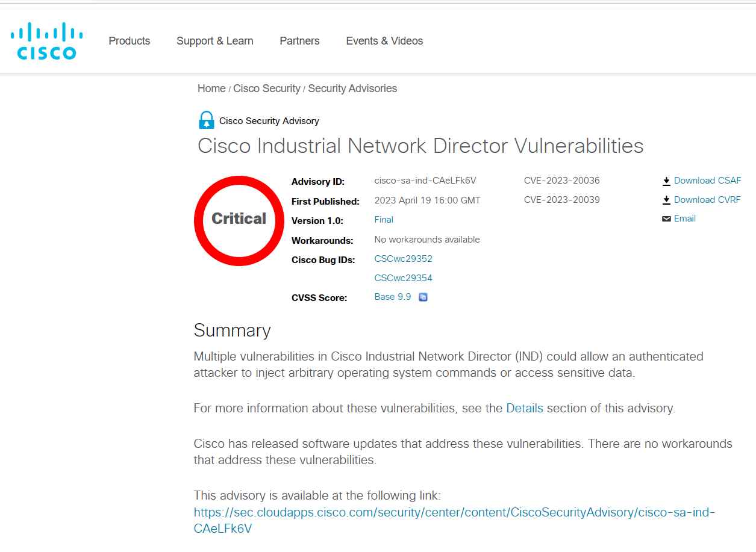Image resolution: width=756 pixels, height=552 pixels.
Task: Click the Download CVRF link
Action: 707,200
